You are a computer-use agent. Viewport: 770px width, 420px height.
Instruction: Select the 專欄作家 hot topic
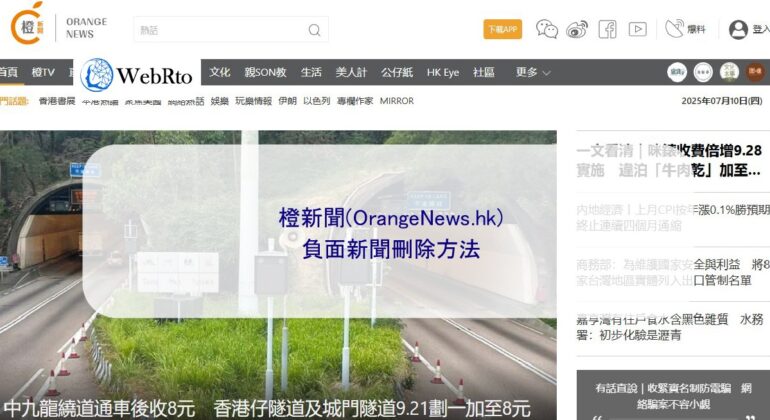pos(355,101)
